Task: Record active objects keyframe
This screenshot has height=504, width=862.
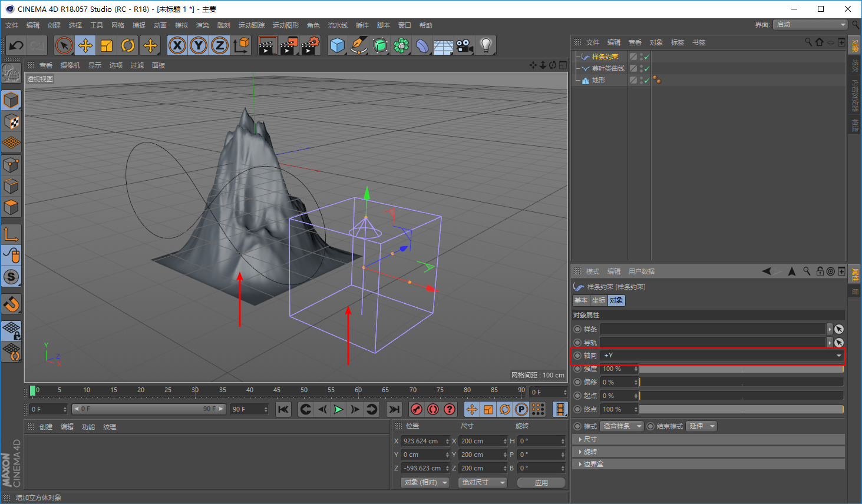Action: (417, 409)
